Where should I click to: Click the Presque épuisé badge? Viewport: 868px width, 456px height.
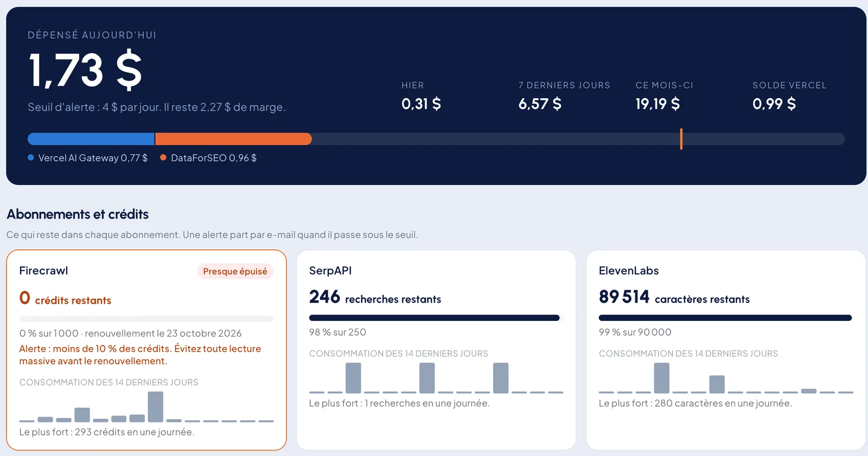[x=235, y=271]
